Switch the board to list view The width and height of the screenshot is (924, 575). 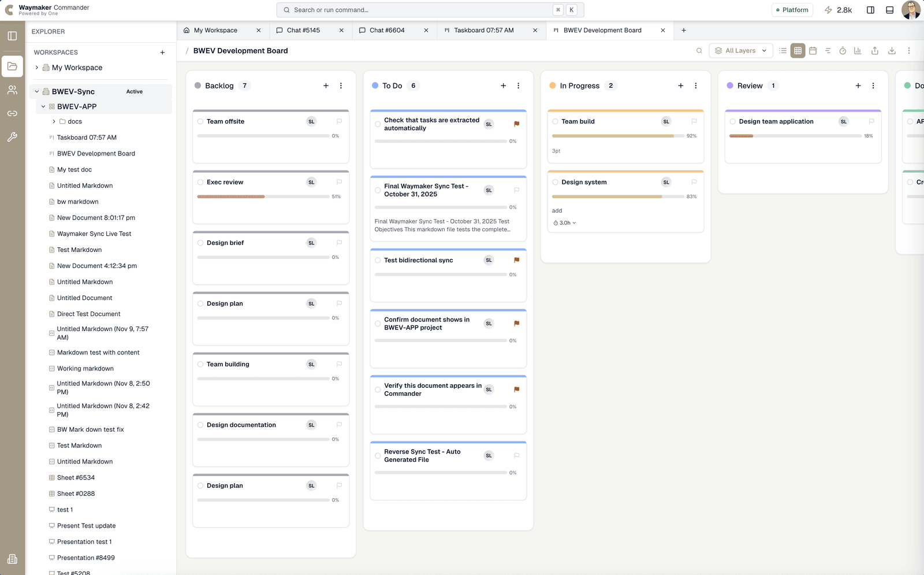pyautogui.click(x=783, y=50)
